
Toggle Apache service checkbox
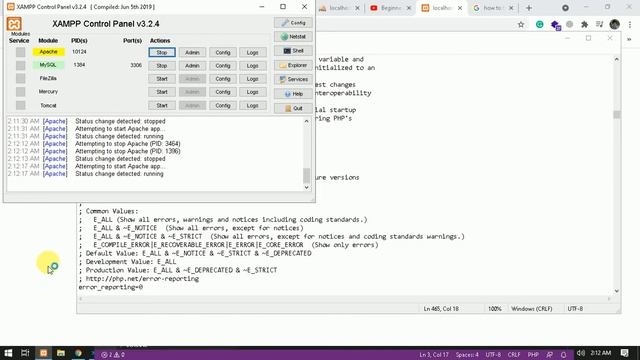(20, 52)
